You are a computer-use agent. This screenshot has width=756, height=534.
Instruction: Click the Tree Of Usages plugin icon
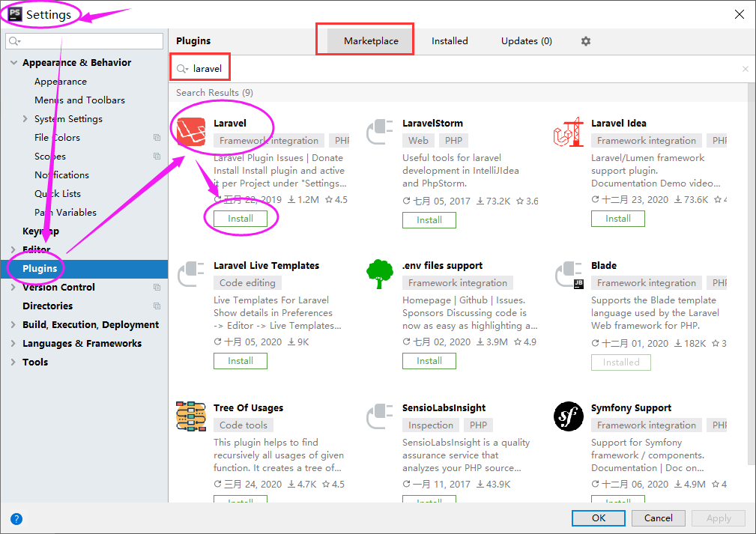(191, 416)
